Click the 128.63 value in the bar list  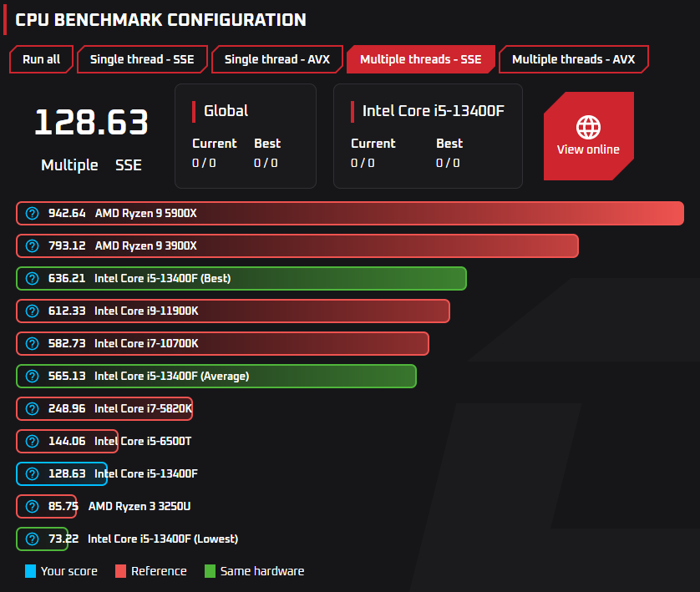pos(67,473)
